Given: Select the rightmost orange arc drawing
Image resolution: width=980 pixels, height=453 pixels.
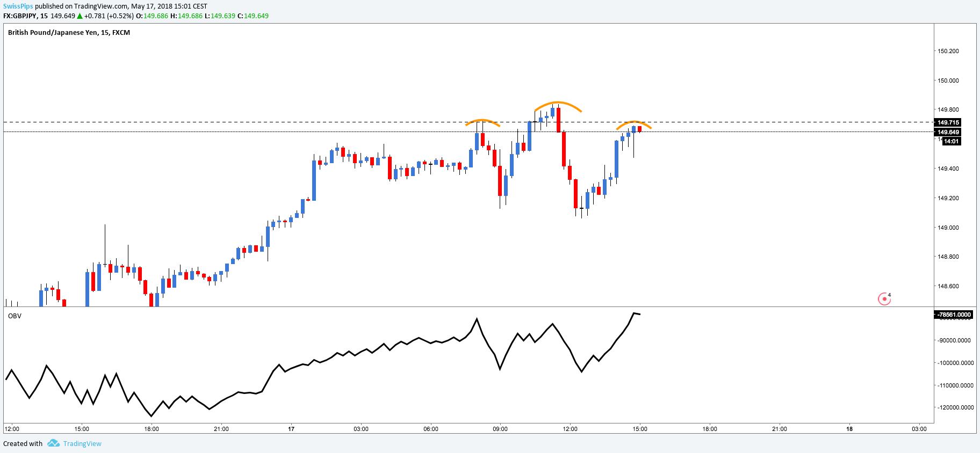Looking at the screenshot, I should click(633, 125).
